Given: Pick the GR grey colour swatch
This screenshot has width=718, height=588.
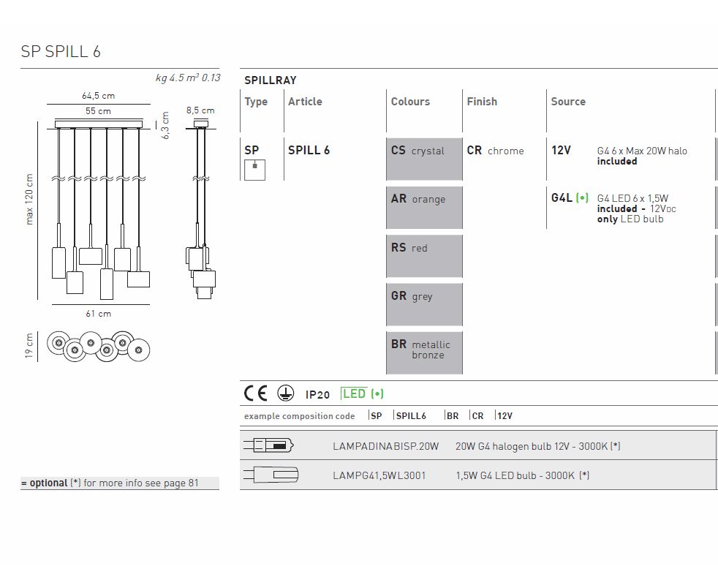Looking at the screenshot, I should [x=424, y=304].
